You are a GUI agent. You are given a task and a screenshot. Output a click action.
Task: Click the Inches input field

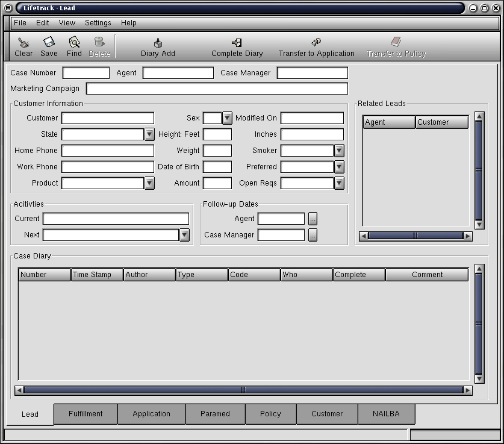[312, 134]
